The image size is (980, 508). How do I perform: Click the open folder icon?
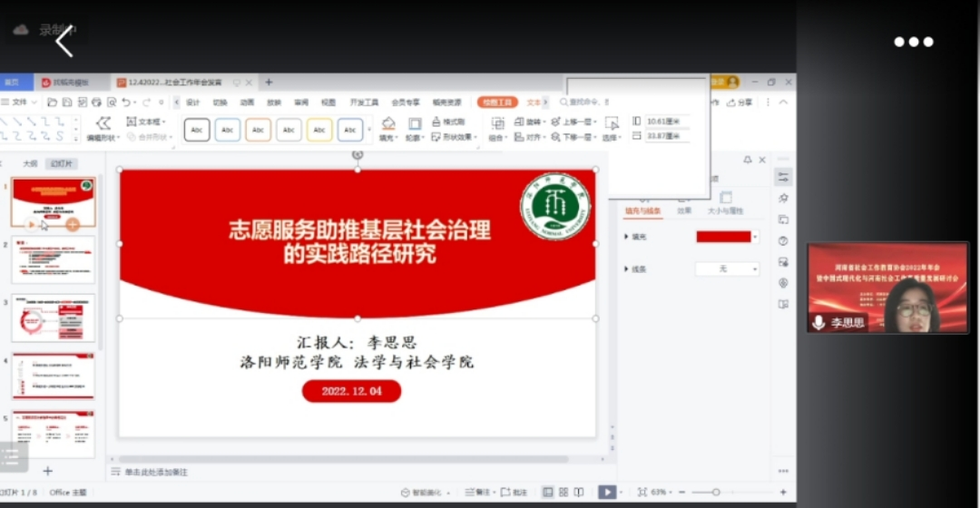pos(52,102)
